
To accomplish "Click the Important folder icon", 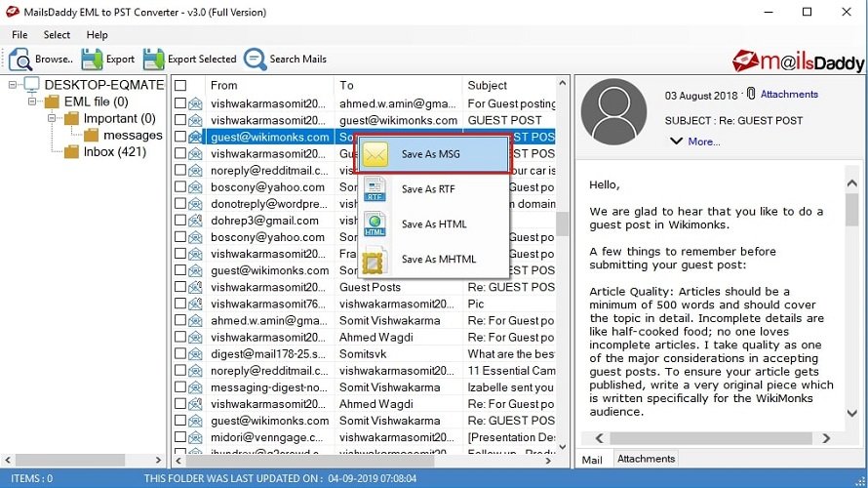I will tap(71, 118).
